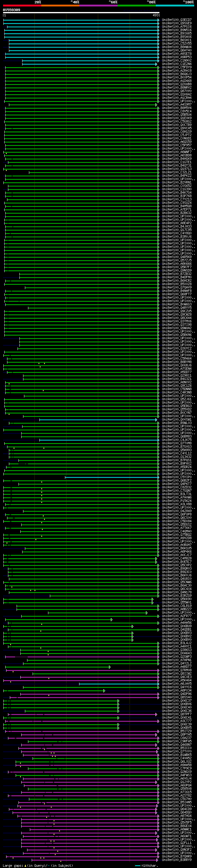Open hit UniRef100_C5U7A0
The width and height of the screenshot is (197, 868).
tap(176, 799)
